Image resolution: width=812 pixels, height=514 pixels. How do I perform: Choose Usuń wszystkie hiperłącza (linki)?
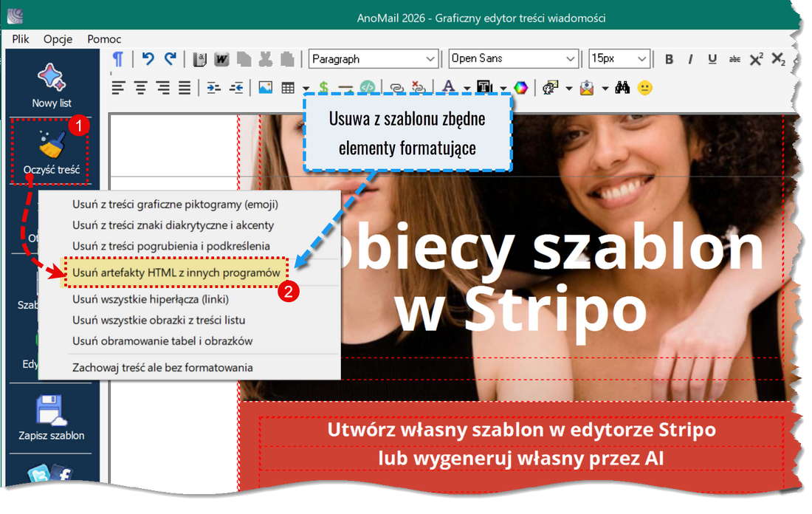(x=150, y=299)
